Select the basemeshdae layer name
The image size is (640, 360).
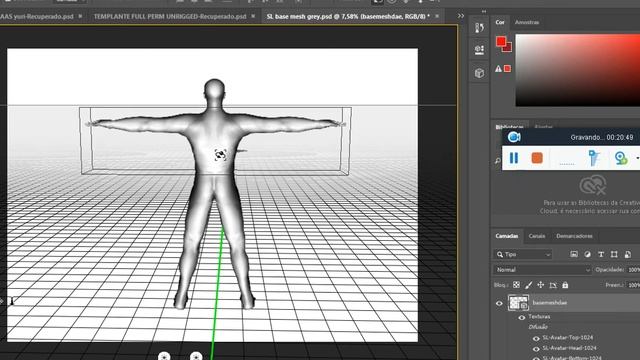549,303
